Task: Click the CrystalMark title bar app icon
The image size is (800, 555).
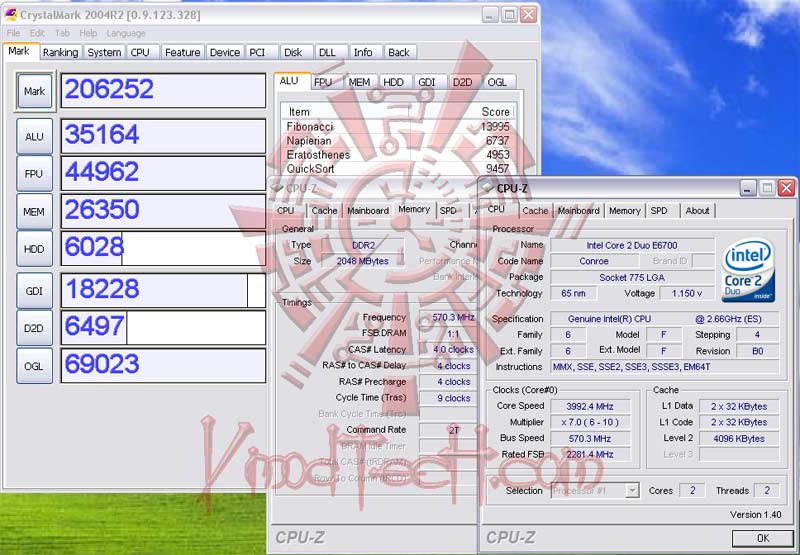Action: 10,15
